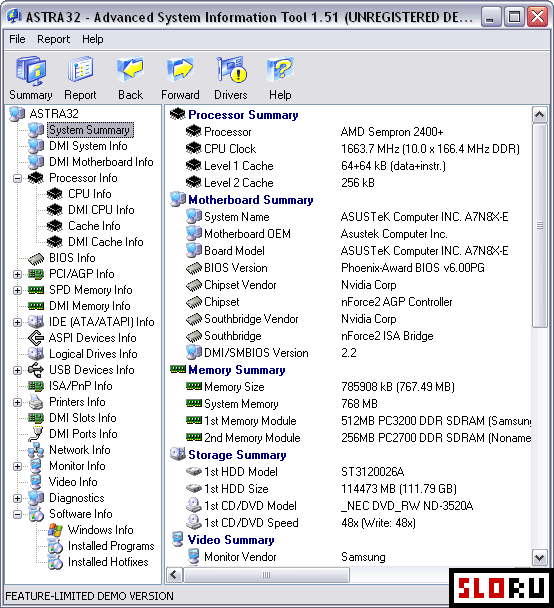Select DMI Motherboard Info tree item

101,162
